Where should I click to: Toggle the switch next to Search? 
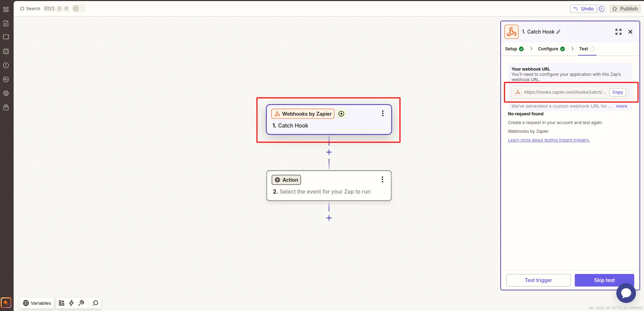click(x=79, y=8)
